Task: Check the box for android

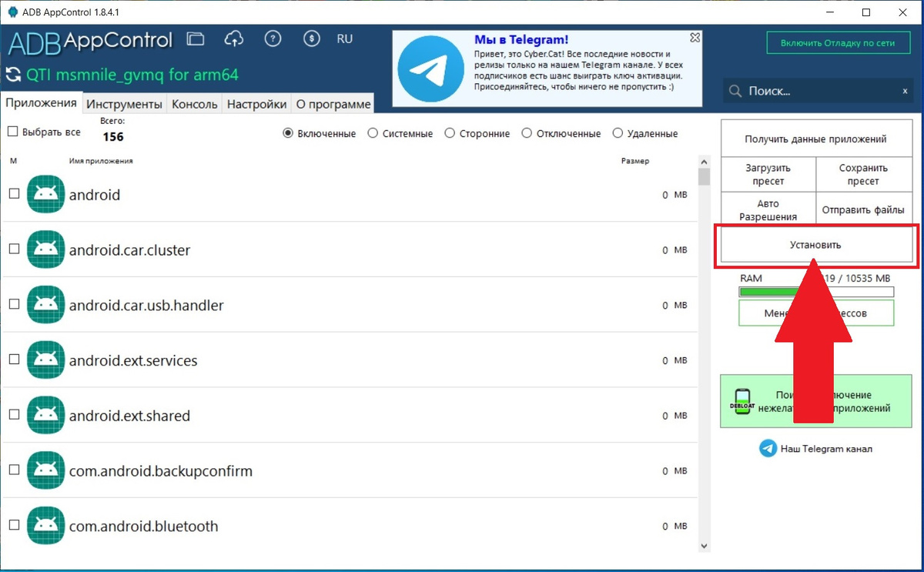Action: tap(14, 194)
